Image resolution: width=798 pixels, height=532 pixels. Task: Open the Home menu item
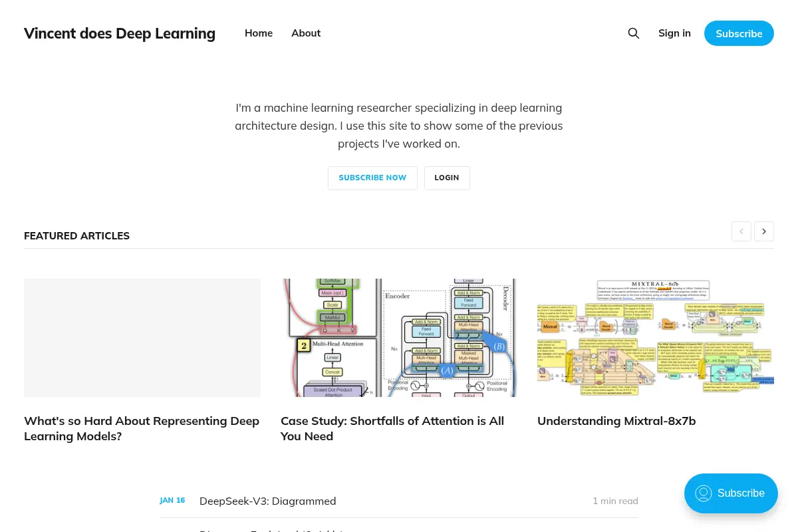pyautogui.click(x=259, y=33)
